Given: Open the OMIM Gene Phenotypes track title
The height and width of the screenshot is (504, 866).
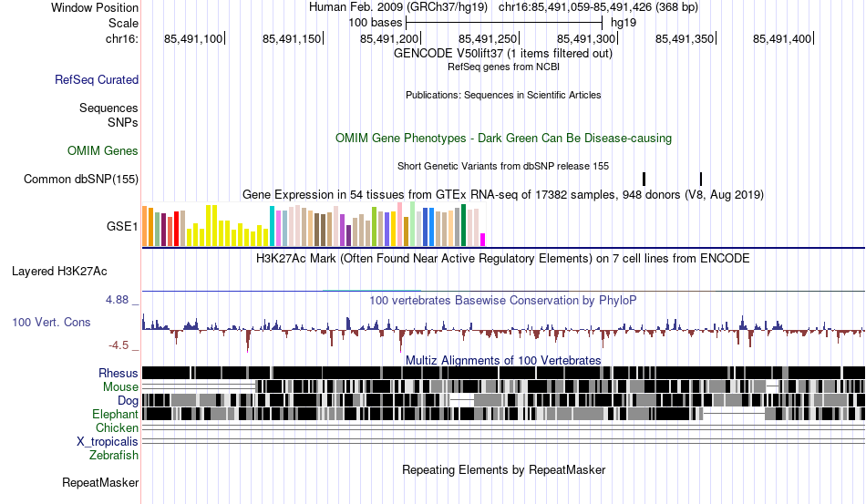Looking at the screenshot, I should pyautogui.click(x=504, y=138).
